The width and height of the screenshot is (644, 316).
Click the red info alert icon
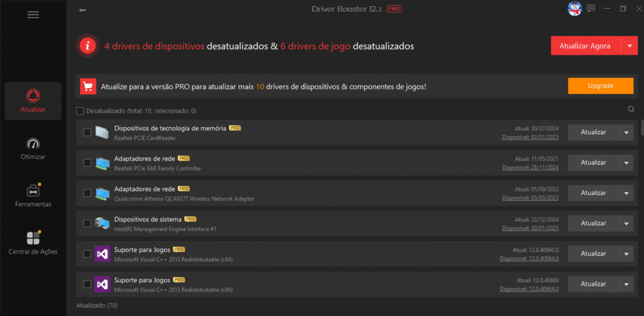87,45
